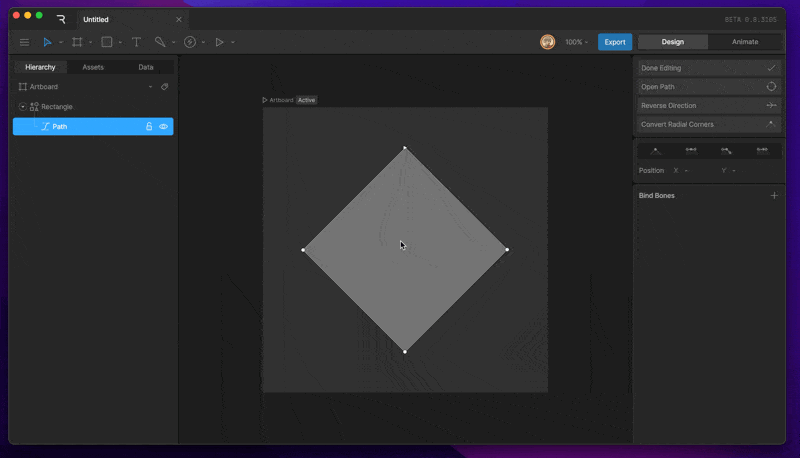800x458 pixels.
Task: Collapse the Rectangle tree item
Action: tap(22, 107)
